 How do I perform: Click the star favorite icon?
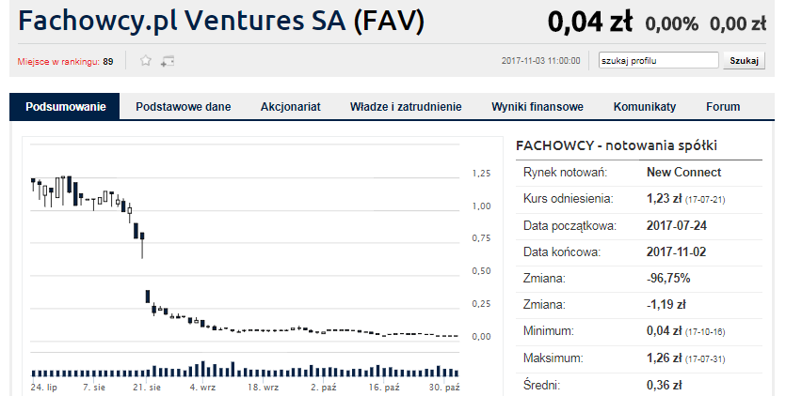point(145,61)
